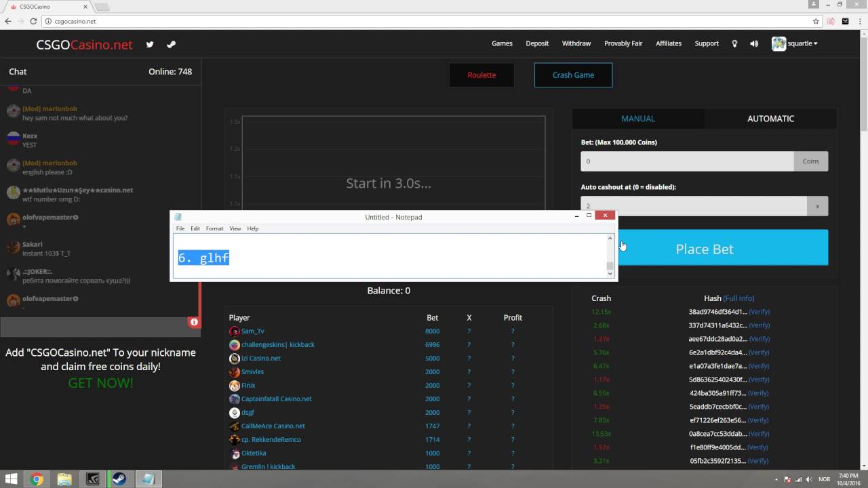Open Notepad View menu
The height and width of the screenshot is (488, 868).
[x=235, y=228]
